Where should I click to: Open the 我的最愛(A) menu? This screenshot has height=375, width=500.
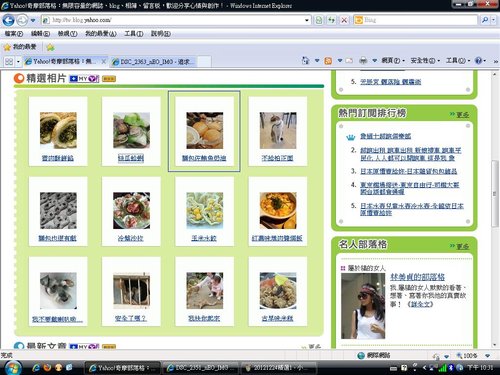(101, 34)
